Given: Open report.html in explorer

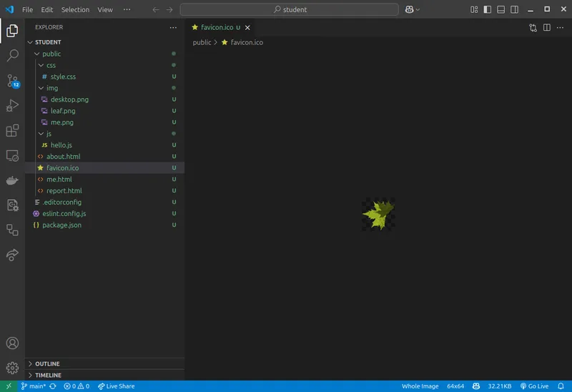Looking at the screenshot, I should coord(104,190).
